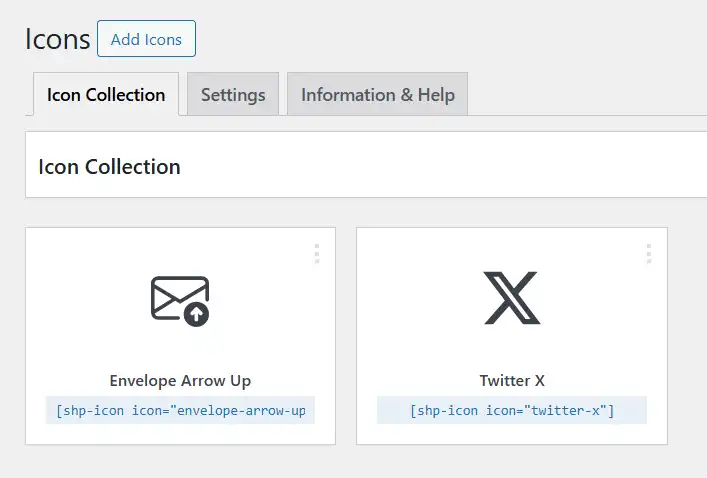Click the Twitter X title text
Screen dimensions: 707x478
point(512,381)
